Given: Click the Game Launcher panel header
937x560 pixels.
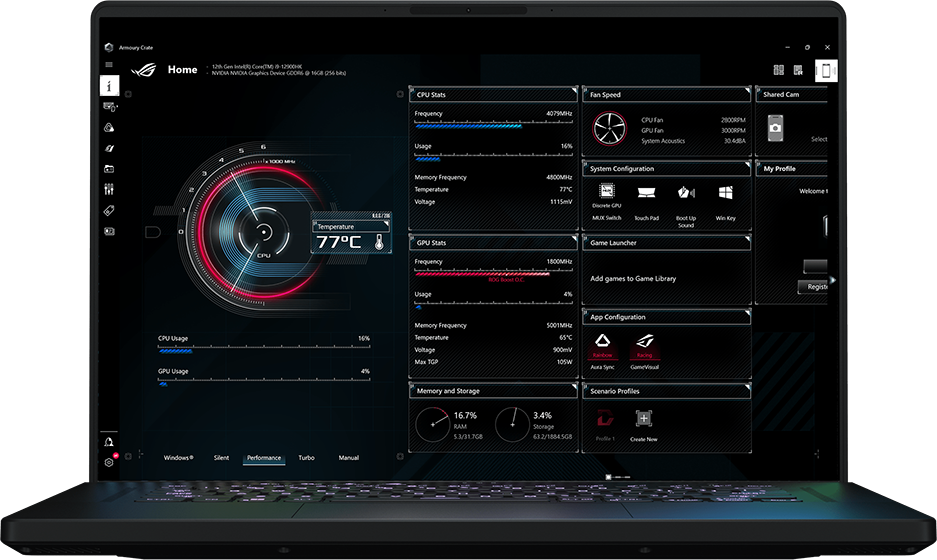Looking at the screenshot, I should point(666,243).
